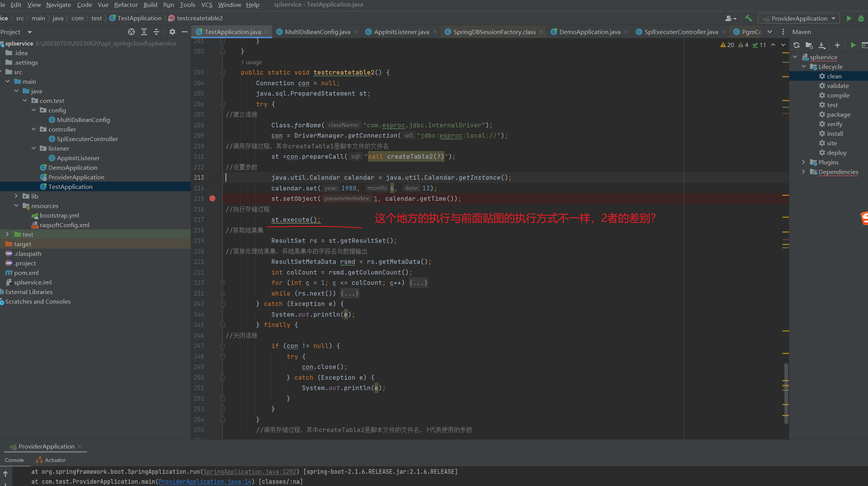Expand Plugins node in Maven panel
The image size is (868, 486).
click(803, 163)
